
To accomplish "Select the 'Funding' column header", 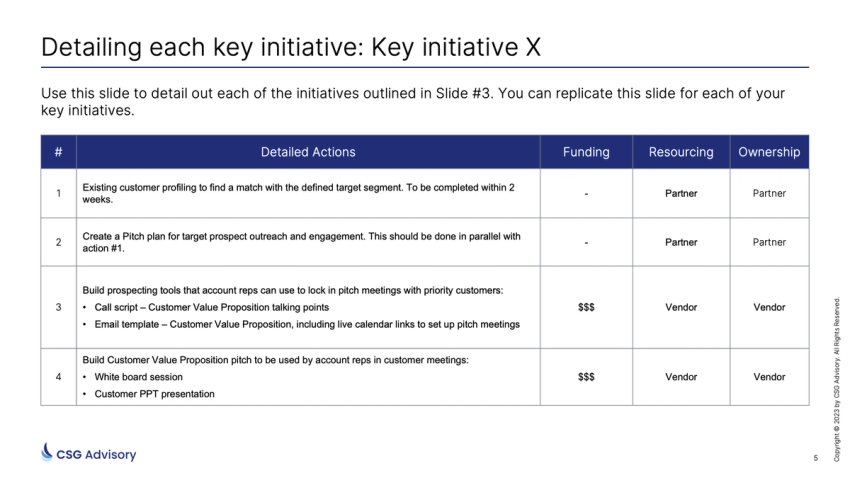I will [x=586, y=152].
